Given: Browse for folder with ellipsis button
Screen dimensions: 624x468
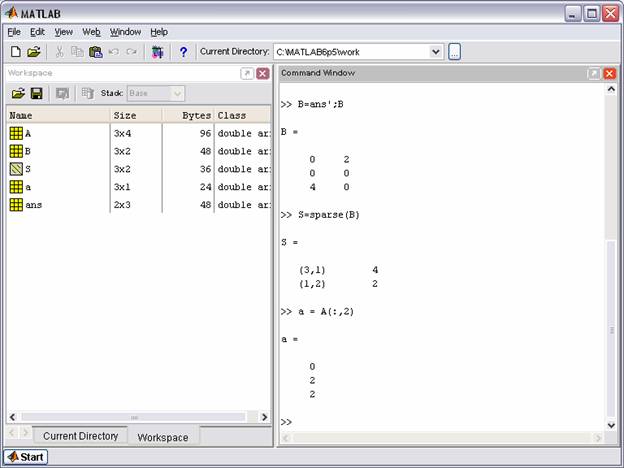Looking at the screenshot, I should [454, 52].
